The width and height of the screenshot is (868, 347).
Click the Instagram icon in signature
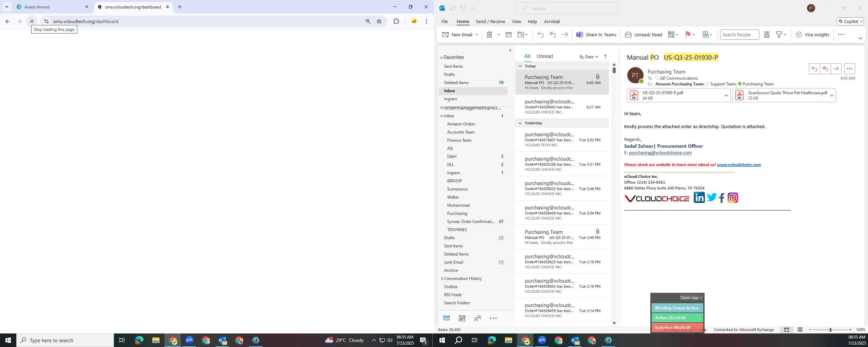pos(733,198)
